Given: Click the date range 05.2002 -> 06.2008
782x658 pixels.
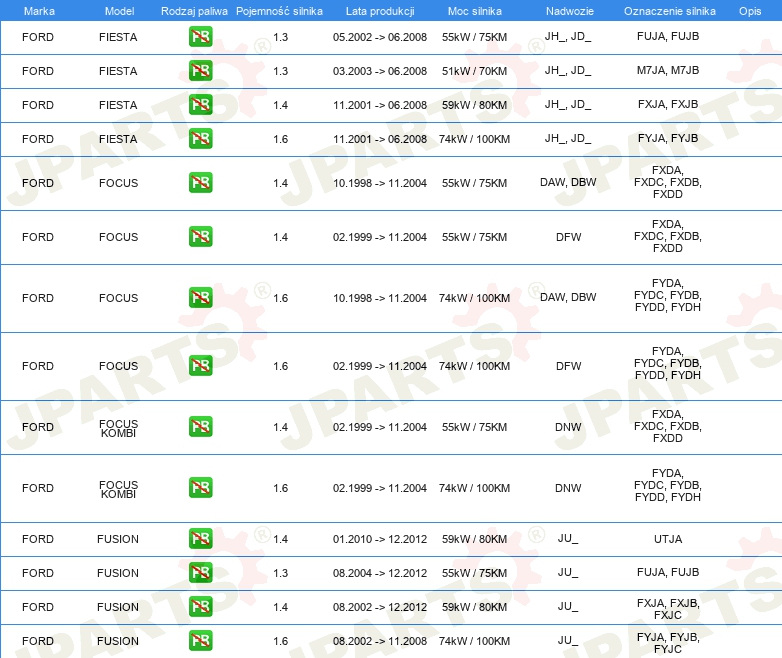Looking at the screenshot, I should pos(380,37).
